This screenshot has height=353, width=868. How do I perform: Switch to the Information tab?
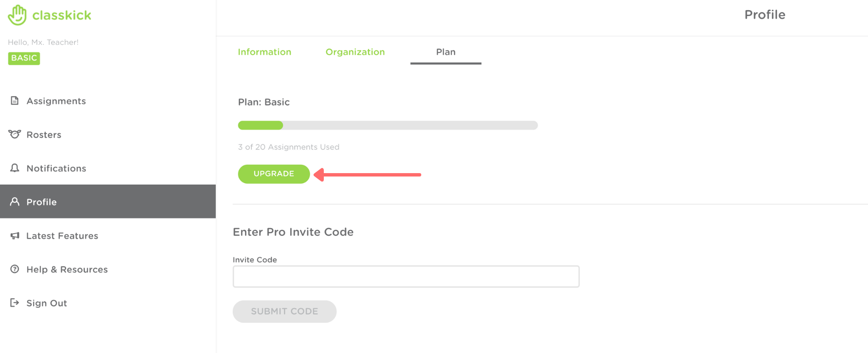(264, 52)
